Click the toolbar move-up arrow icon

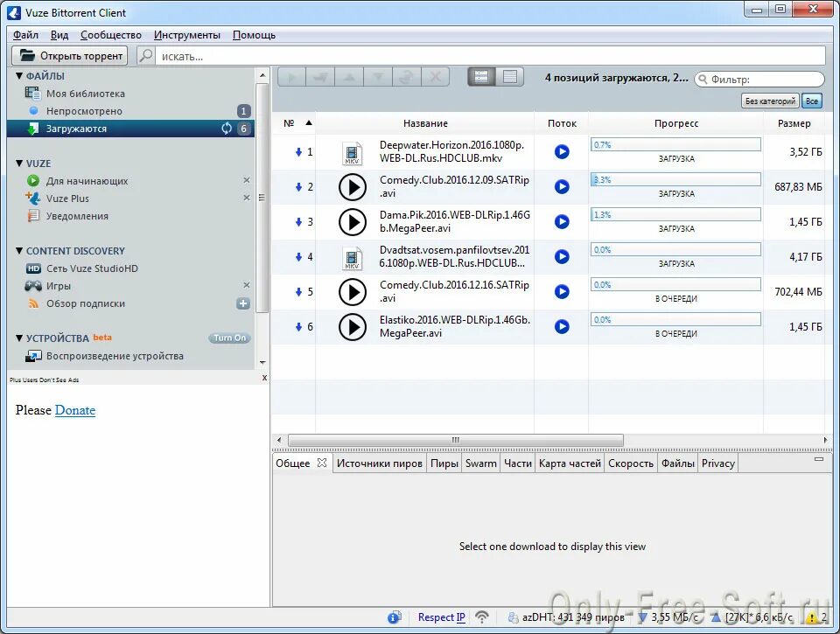tap(349, 77)
